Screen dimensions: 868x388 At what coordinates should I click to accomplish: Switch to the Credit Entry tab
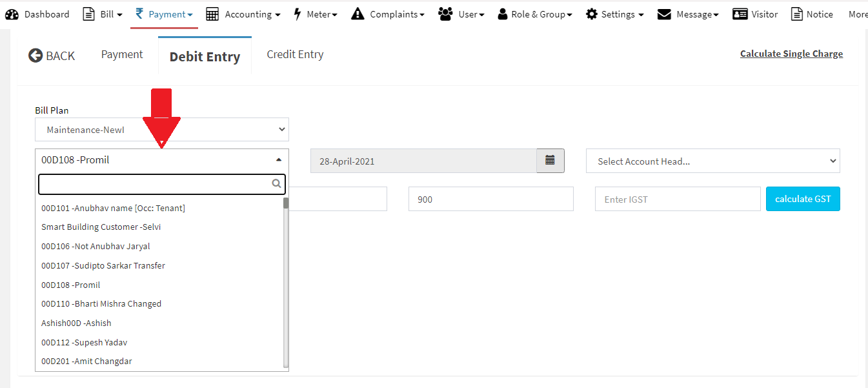pos(295,55)
